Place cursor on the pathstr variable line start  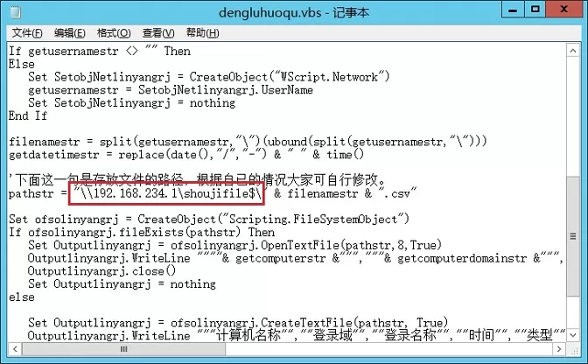point(9,193)
